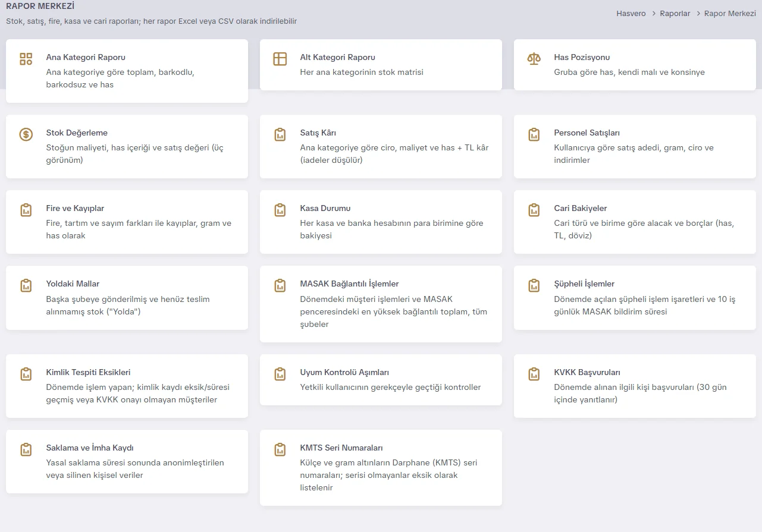Click the Stok Değerleme dollar icon
Screen dimensions: 762x532
click(x=26, y=134)
